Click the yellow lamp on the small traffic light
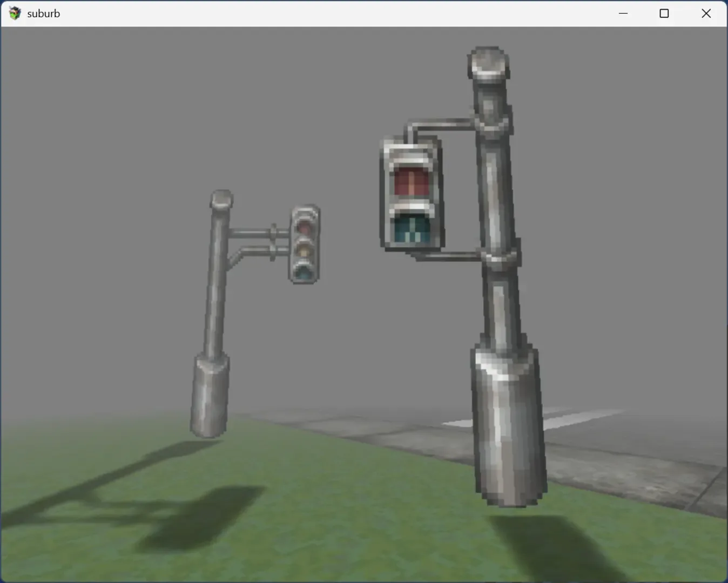 pos(305,249)
